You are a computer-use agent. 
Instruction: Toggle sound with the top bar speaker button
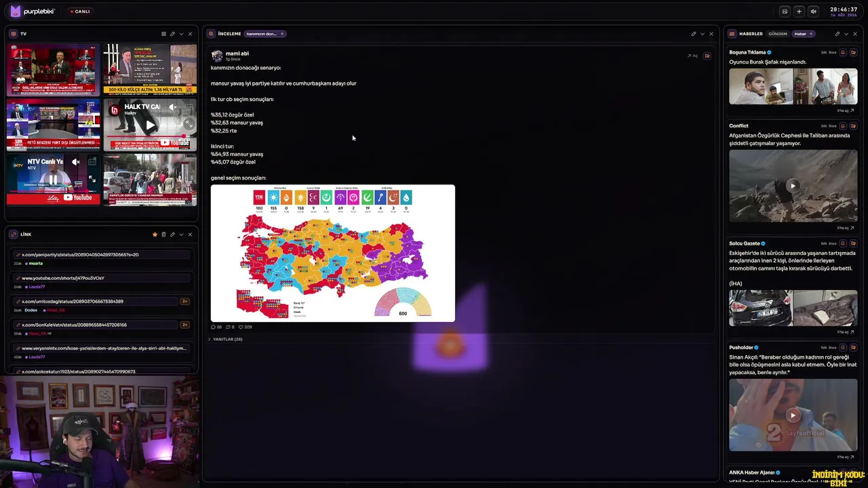pos(813,12)
